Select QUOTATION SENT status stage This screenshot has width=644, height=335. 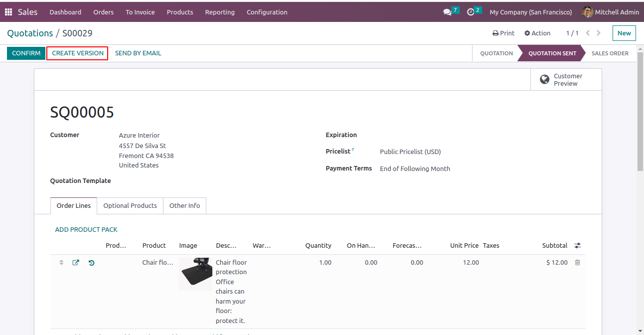(552, 53)
